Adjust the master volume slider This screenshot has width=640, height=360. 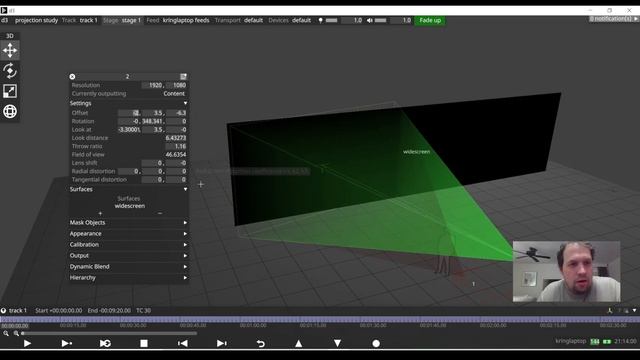[380, 20]
